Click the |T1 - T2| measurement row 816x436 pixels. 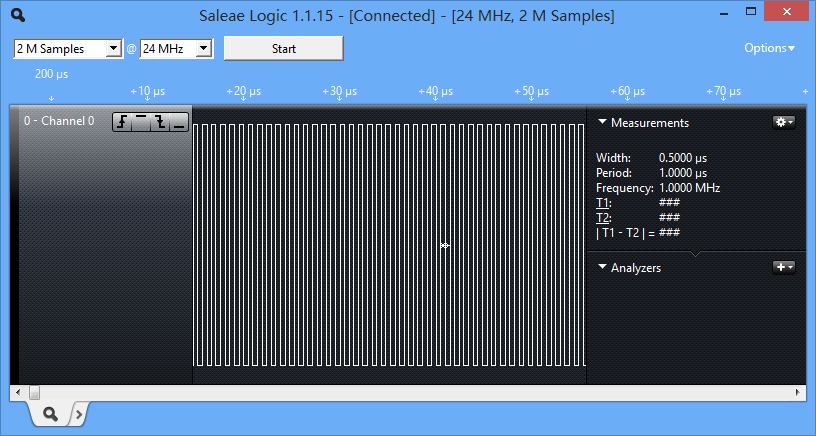[x=638, y=233]
